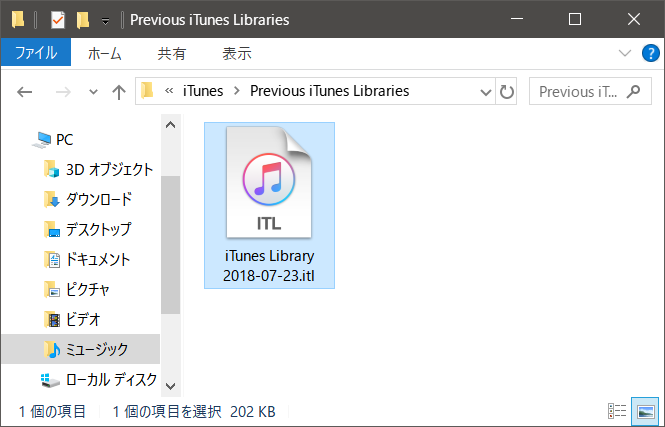Switch to large icons view toggle
665x427 pixels.
(646, 411)
